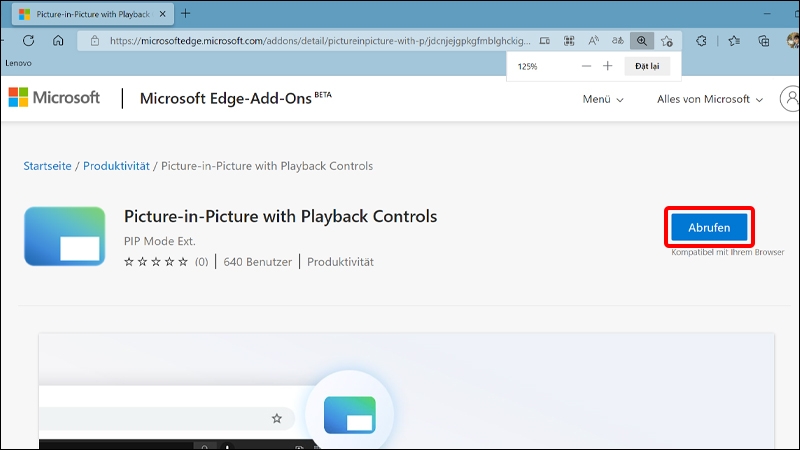Decrease zoom with the minus button

(586, 66)
